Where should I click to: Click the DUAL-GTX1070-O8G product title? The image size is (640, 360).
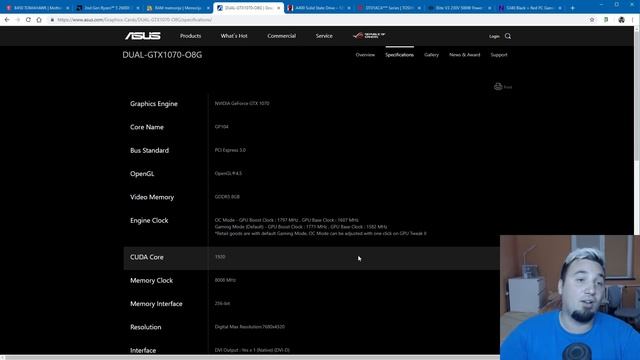(x=162, y=55)
